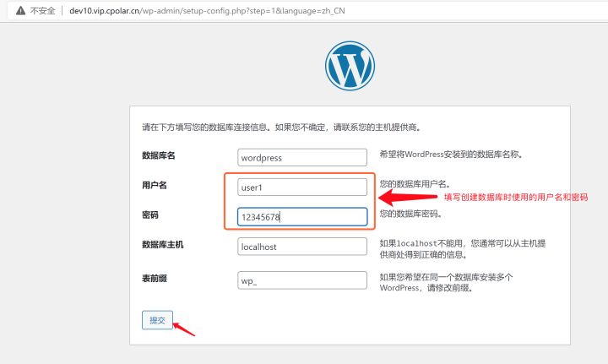The width and height of the screenshot is (608, 364).
Task: Click the browser address bar URL
Action: tap(207, 11)
